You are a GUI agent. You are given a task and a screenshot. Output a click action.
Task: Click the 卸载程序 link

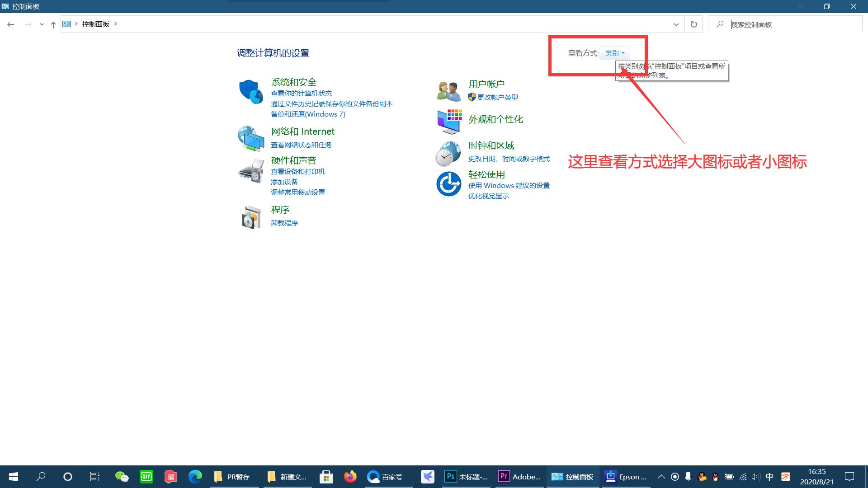tap(284, 223)
